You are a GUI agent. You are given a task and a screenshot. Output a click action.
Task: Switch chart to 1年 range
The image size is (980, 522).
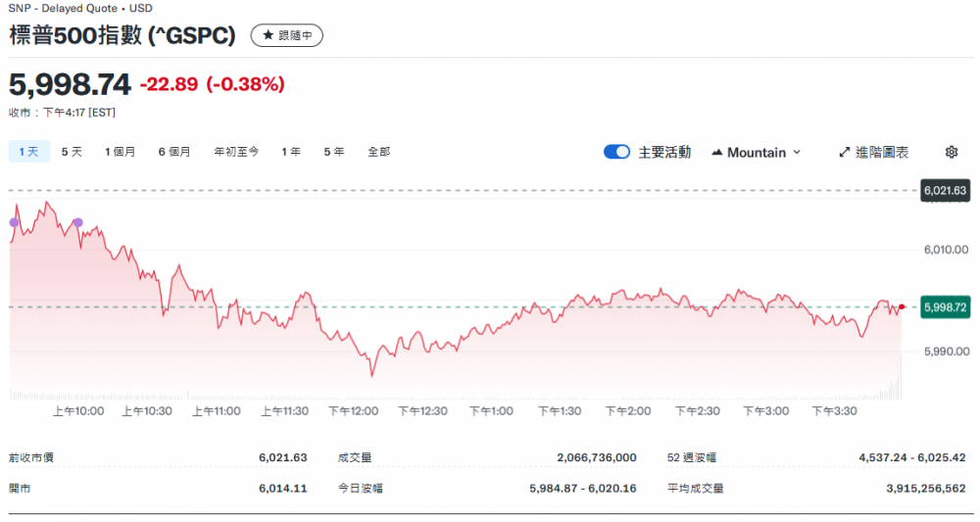coord(291,152)
